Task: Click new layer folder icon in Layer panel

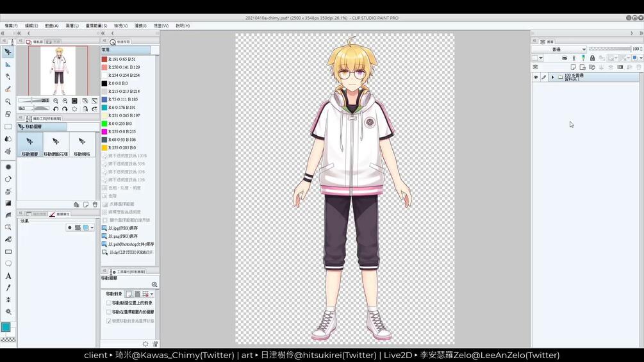Action: point(592,67)
